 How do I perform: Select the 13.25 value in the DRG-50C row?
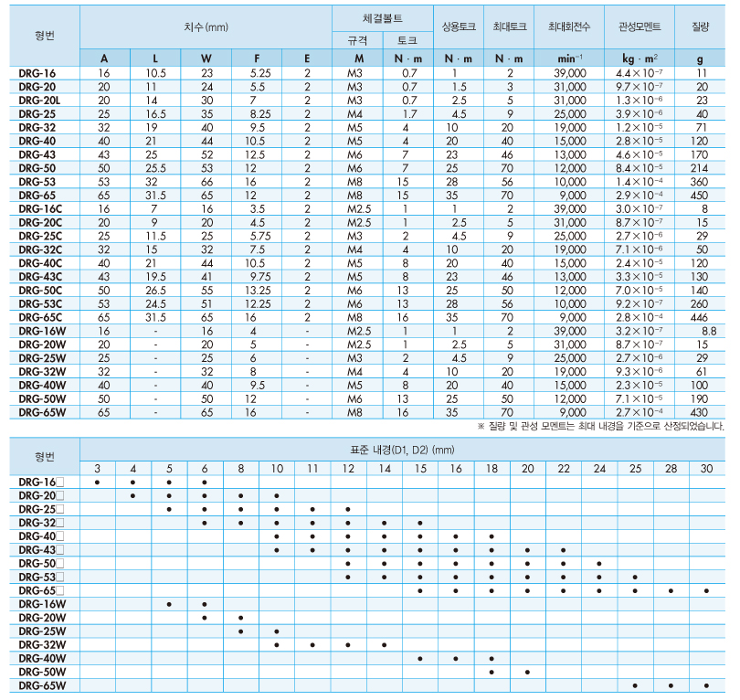pyautogui.click(x=258, y=291)
